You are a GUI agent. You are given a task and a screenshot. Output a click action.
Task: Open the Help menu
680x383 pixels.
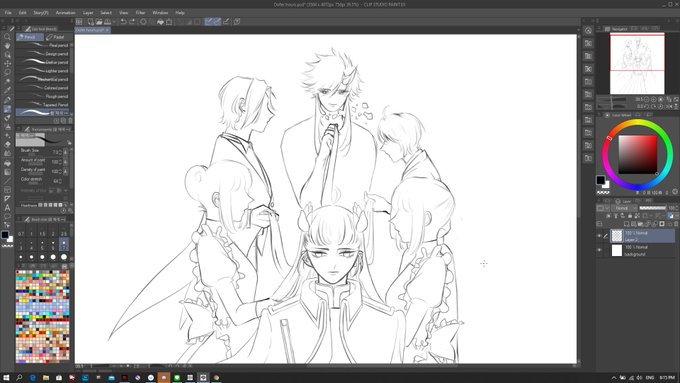pos(180,13)
